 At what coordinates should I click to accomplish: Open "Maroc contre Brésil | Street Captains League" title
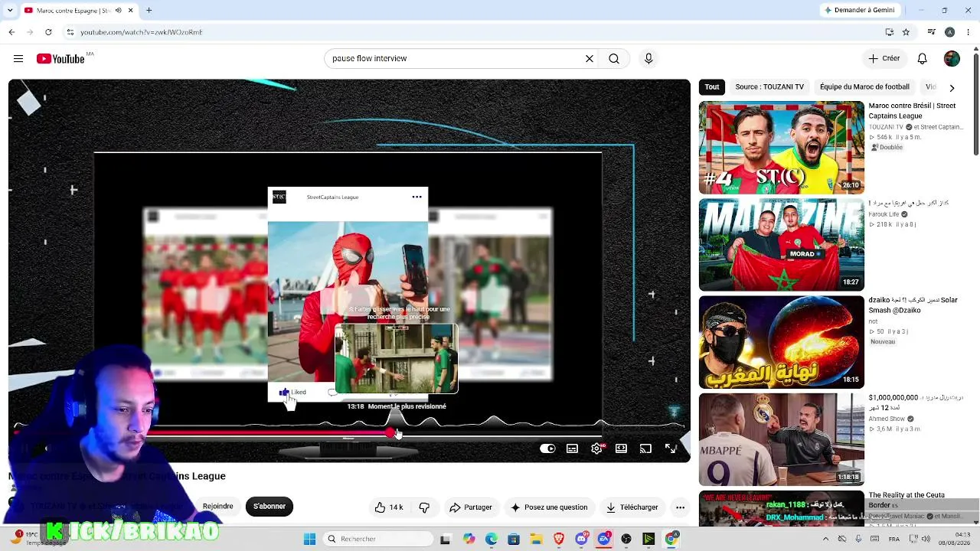click(x=912, y=111)
